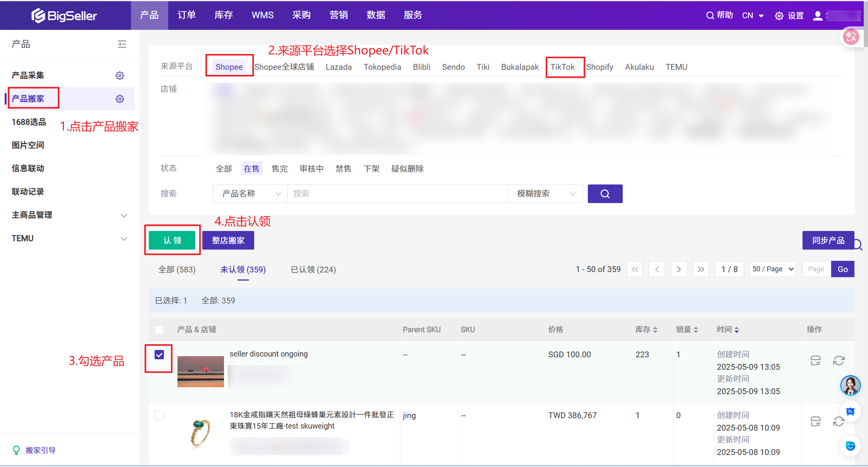Filter status by 禁售
This screenshot has width=868, height=467.
click(343, 169)
